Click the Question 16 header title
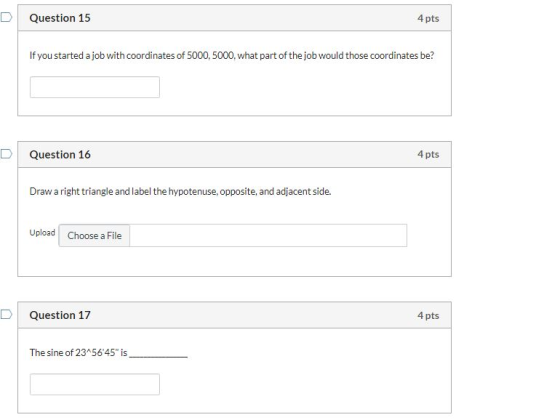This screenshot has height=420, width=560. [60, 155]
